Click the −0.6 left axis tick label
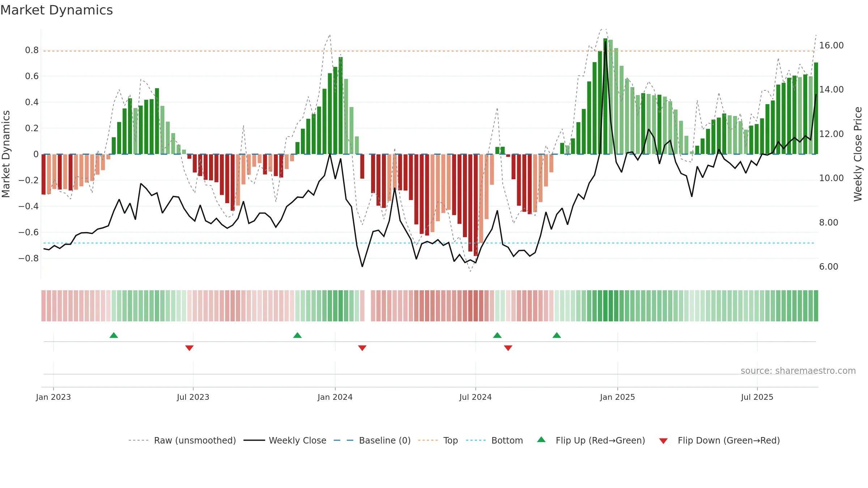This screenshot has height=488, width=868. click(x=29, y=232)
